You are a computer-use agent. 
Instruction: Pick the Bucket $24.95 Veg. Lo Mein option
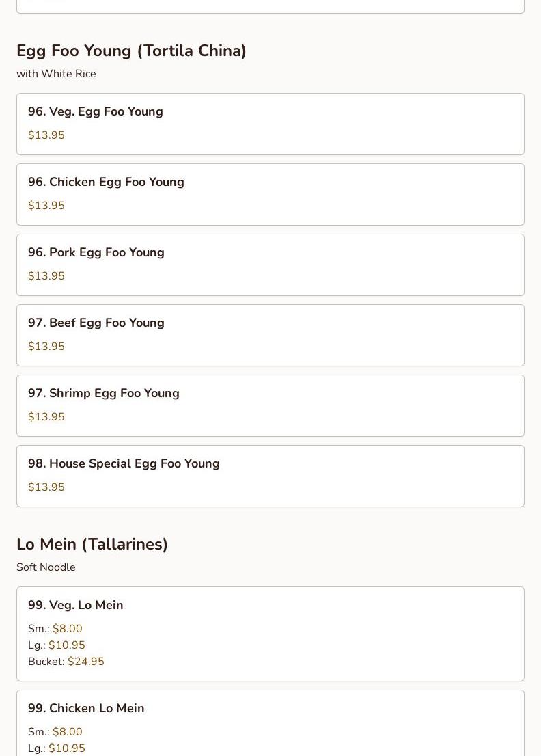[x=85, y=662]
